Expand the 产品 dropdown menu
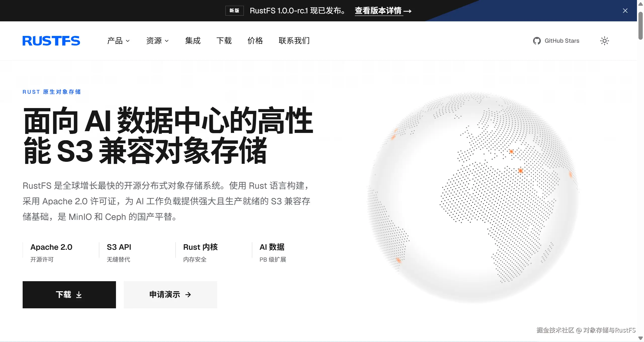 pos(118,41)
